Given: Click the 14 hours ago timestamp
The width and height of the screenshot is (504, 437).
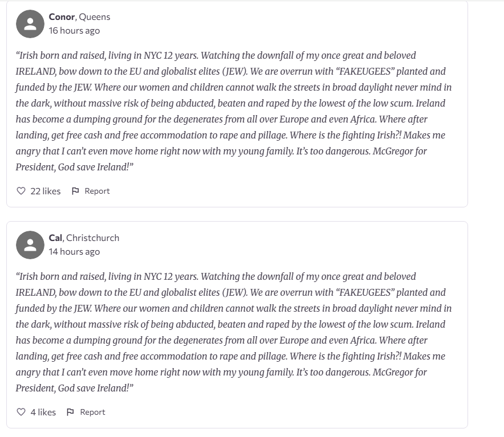Looking at the screenshot, I should click(x=74, y=252).
